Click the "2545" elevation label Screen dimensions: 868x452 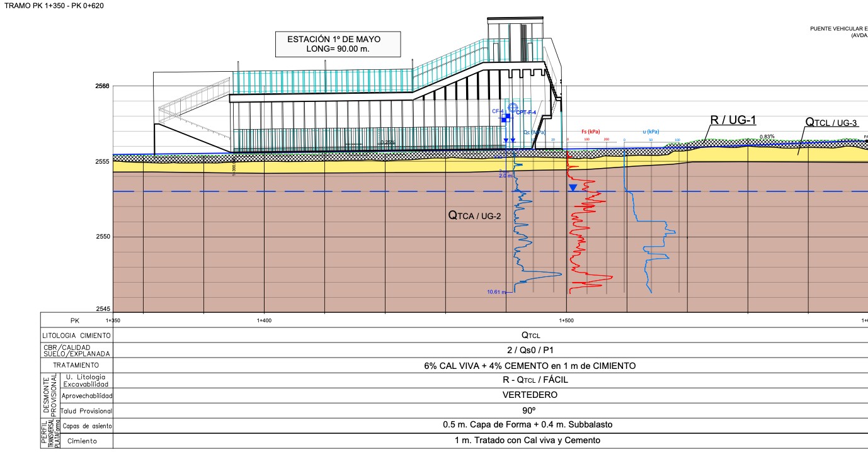[x=103, y=309]
